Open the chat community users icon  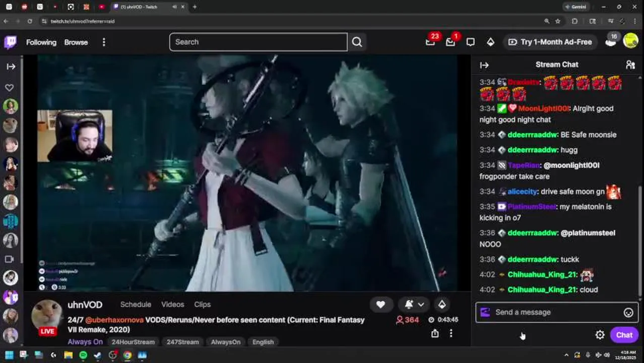coord(630,65)
